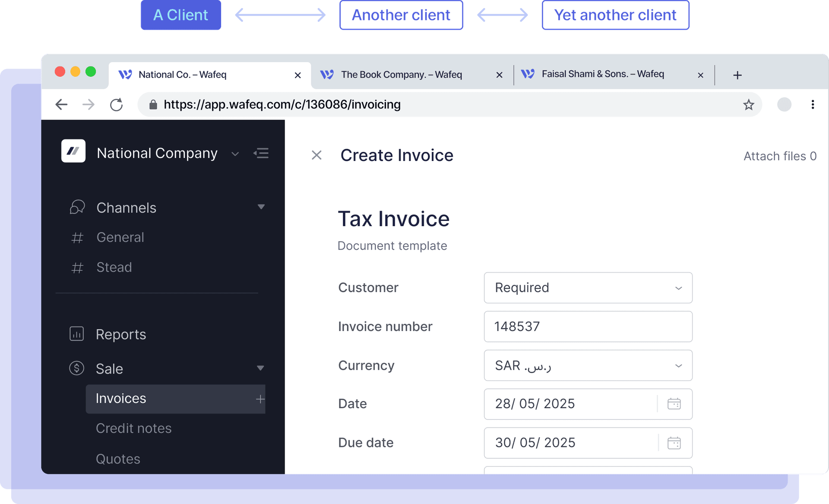Open the calendar picker for the Date field
The height and width of the screenshot is (504, 829).
(x=674, y=404)
